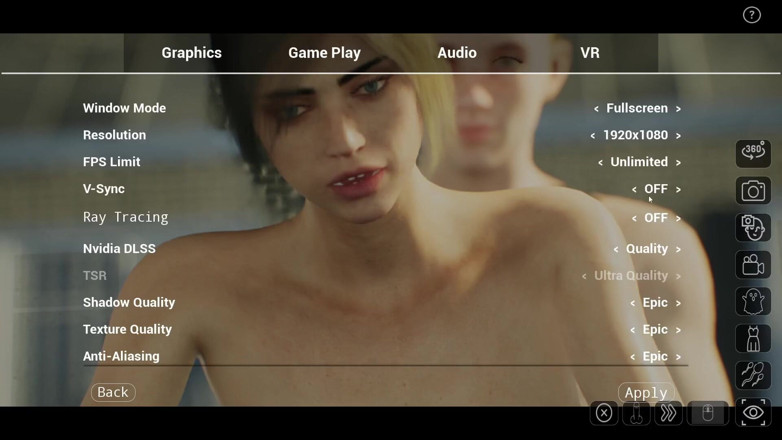
Task: Click the fast-forward double chevron icon
Action: (x=668, y=413)
